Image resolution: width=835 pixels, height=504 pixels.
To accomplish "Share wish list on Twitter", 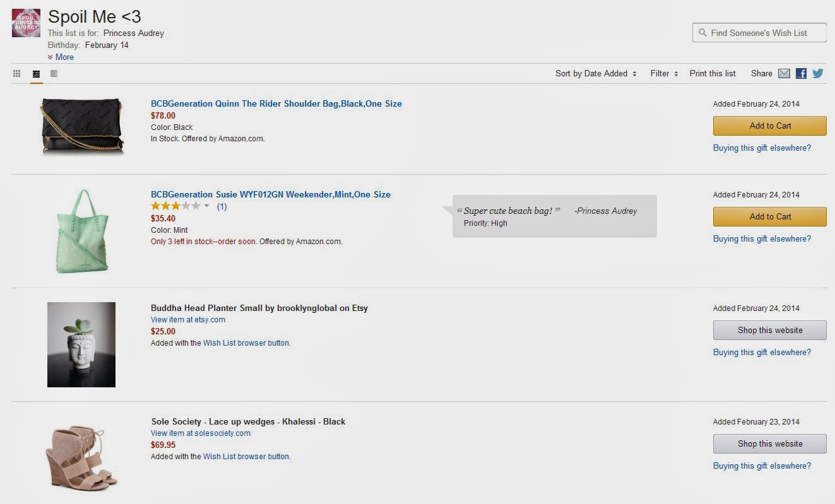I will [x=818, y=73].
